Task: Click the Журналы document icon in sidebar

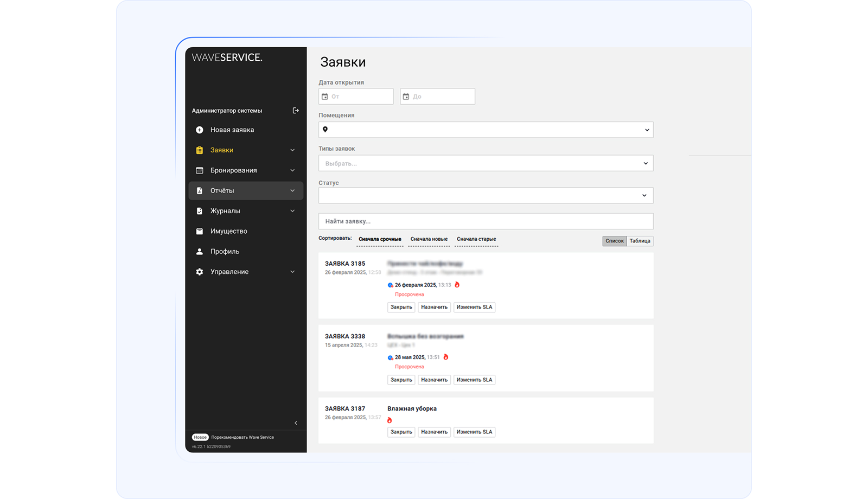Action: point(200,211)
